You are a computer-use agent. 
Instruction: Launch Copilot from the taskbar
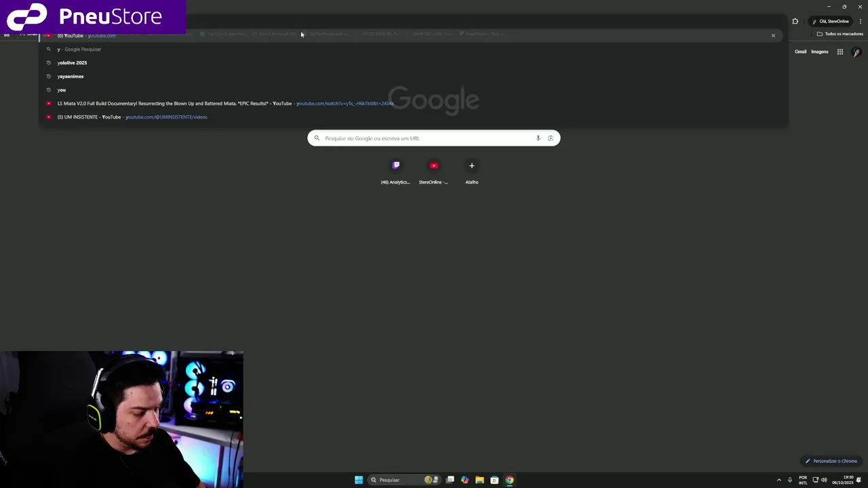pyautogui.click(x=465, y=480)
